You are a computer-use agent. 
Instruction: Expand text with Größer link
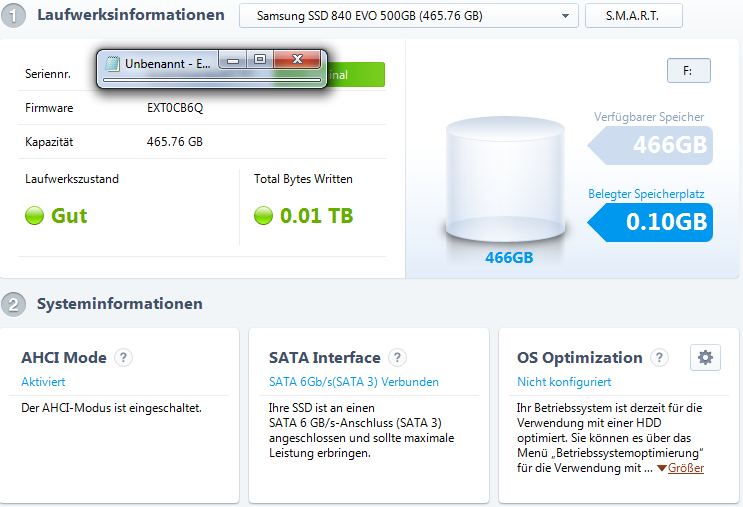pyautogui.click(x=685, y=468)
